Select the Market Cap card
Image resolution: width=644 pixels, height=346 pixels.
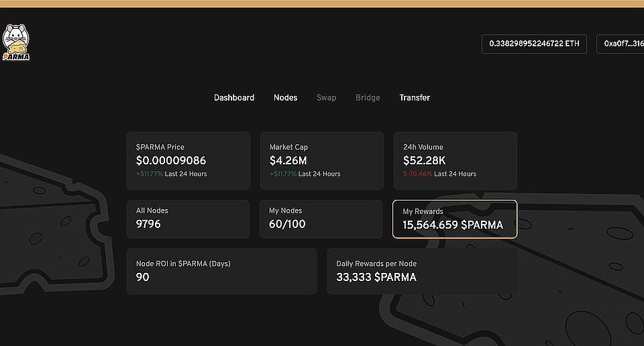pos(321,161)
